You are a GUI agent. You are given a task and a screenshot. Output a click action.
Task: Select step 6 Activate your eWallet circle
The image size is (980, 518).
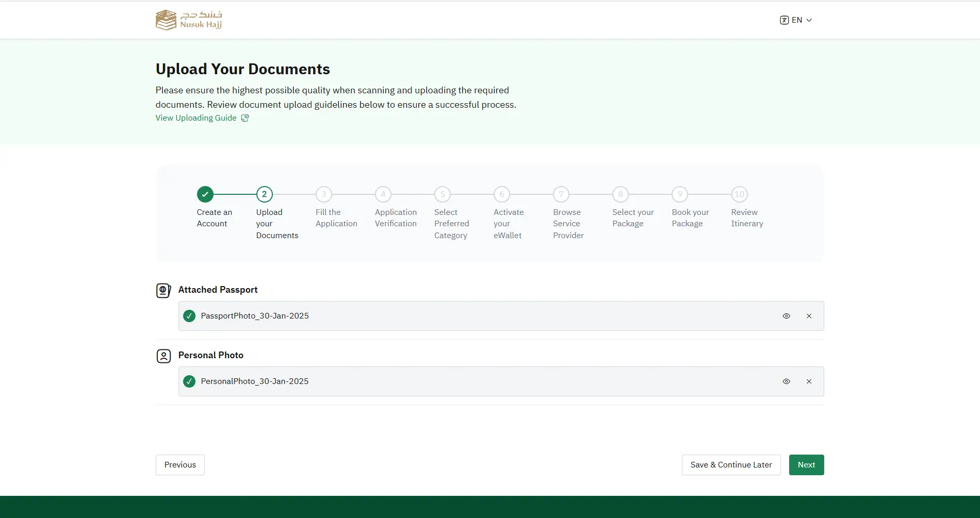tap(502, 194)
